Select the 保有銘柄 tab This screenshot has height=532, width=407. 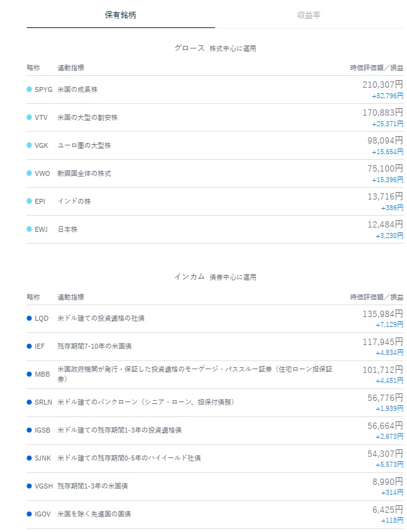coord(121,15)
